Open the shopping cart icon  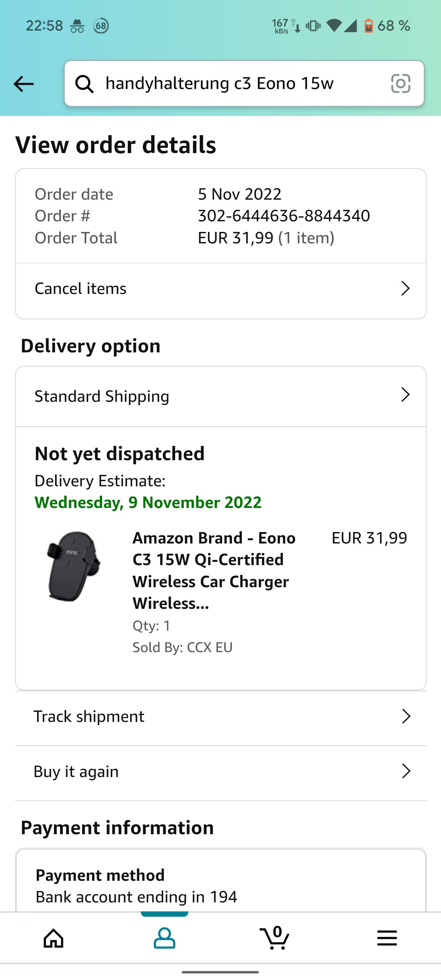[x=275, y=938]
